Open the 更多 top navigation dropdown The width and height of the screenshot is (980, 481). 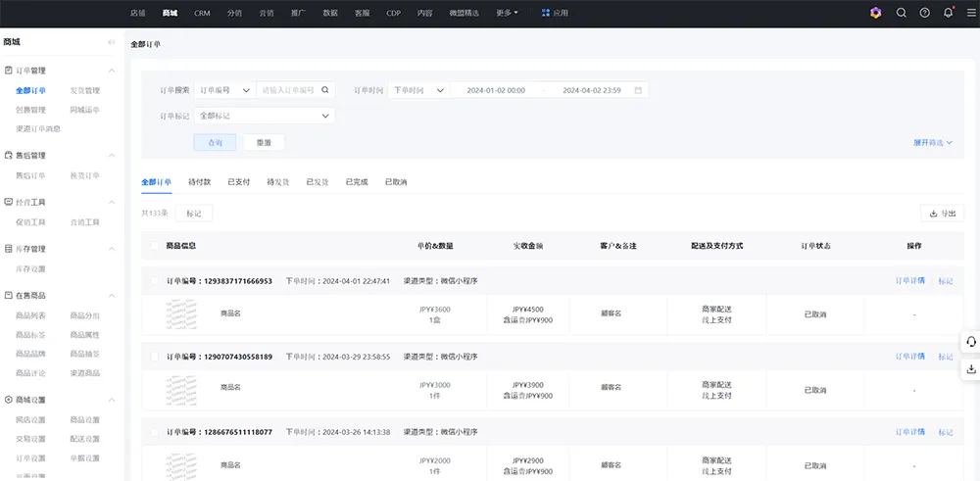[x=507, y=13]
